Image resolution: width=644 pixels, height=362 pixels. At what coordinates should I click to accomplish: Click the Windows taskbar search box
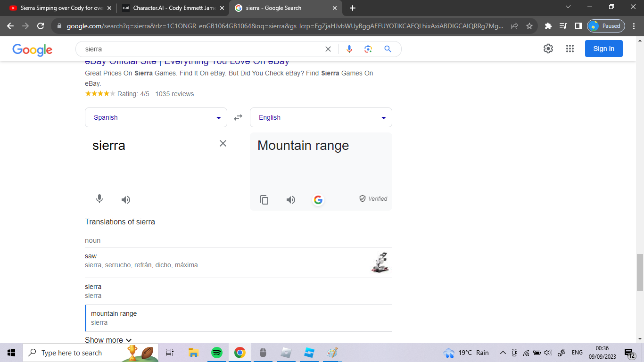pos(91,353)
